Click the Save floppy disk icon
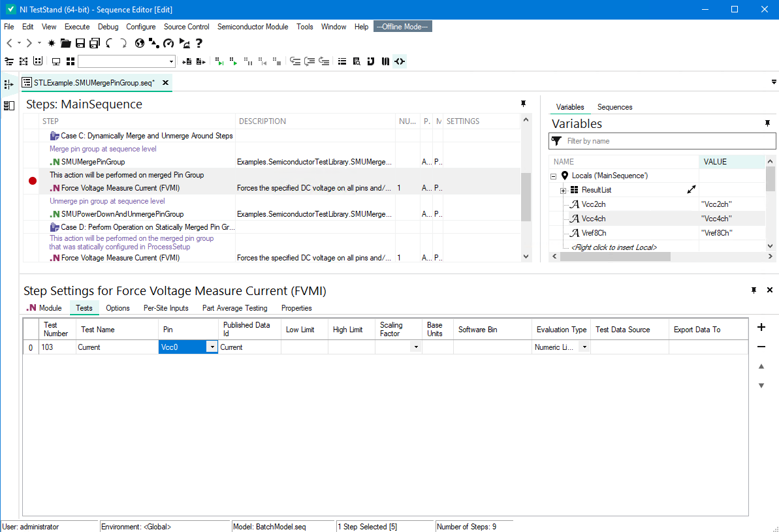Viewport: 779px width, 532px height. (x=80, y=43)
